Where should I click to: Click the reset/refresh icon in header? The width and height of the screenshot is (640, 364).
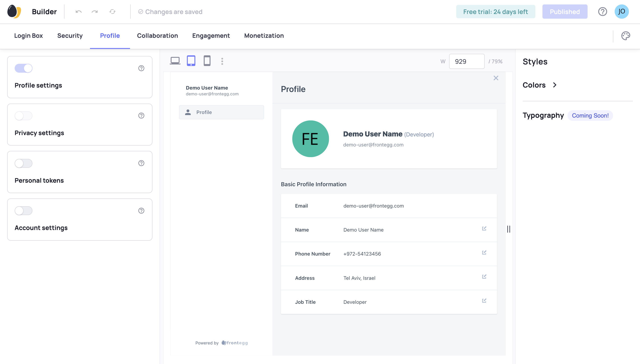click(x=112, y=12)
